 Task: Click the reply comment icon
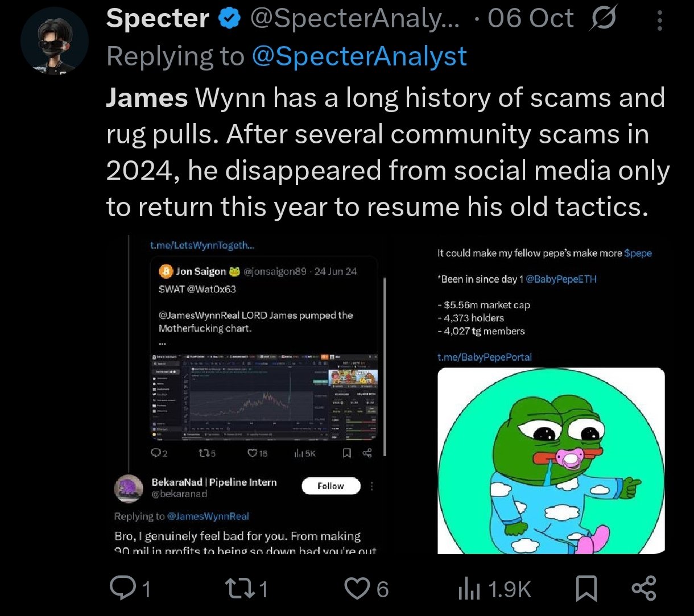coord(121,588)
